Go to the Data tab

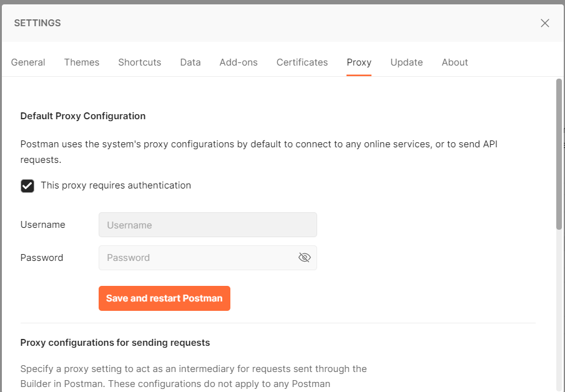click(190, 62)
